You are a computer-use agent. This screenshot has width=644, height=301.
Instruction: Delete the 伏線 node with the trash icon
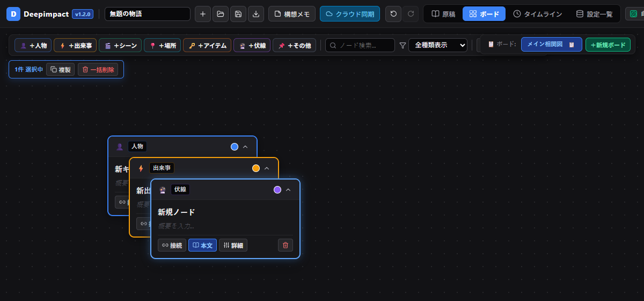click(x=286, y=245)
